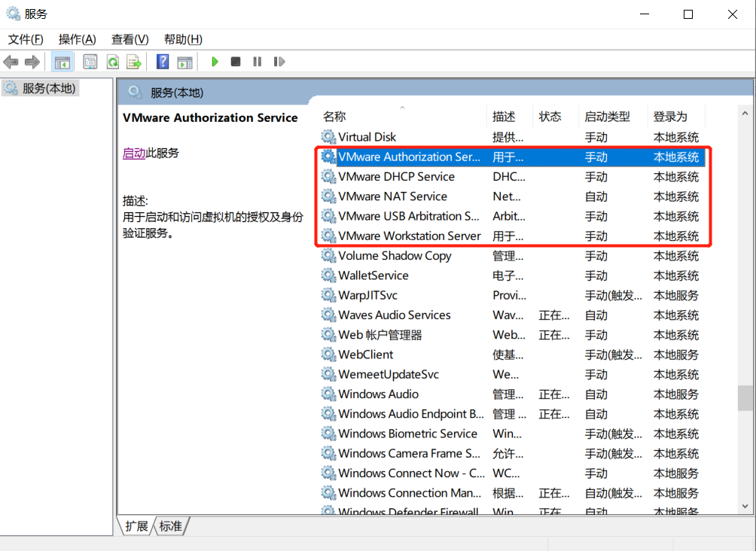Open the 查看(V) menu

coord(128,39)
